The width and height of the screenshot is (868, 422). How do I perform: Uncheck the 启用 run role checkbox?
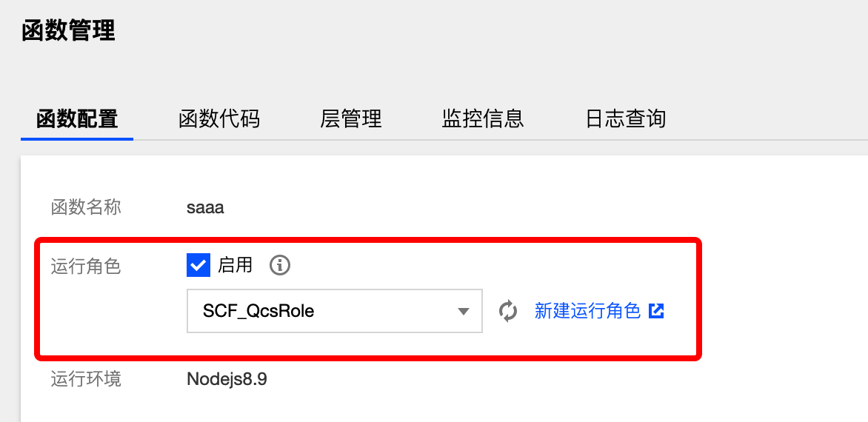198,265
